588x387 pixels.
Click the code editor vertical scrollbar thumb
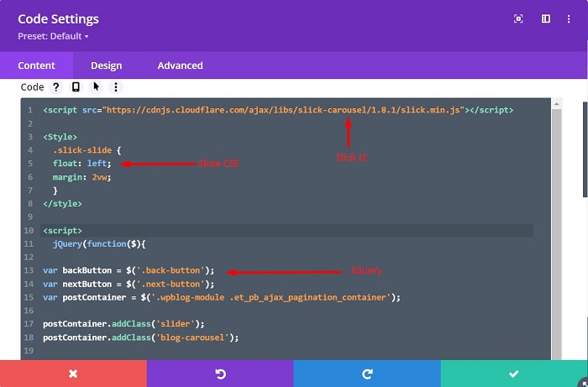click(556, 234)
